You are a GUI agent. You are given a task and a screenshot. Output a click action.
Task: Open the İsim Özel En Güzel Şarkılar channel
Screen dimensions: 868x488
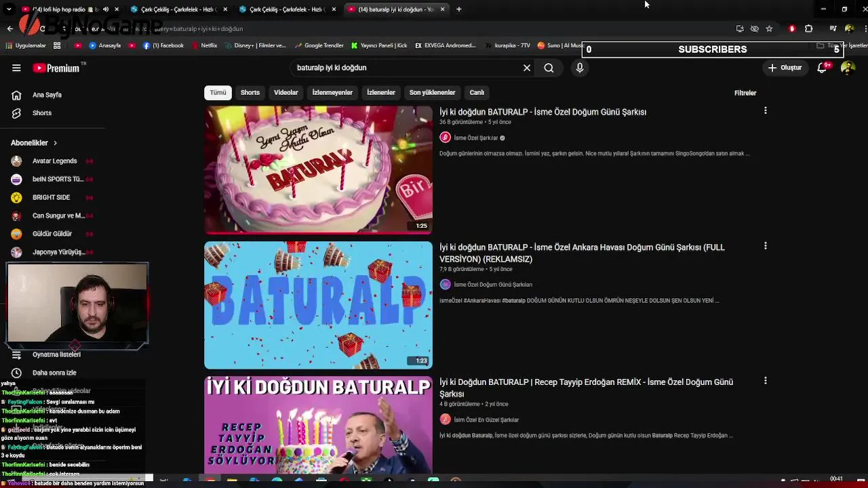pos(486,420)
